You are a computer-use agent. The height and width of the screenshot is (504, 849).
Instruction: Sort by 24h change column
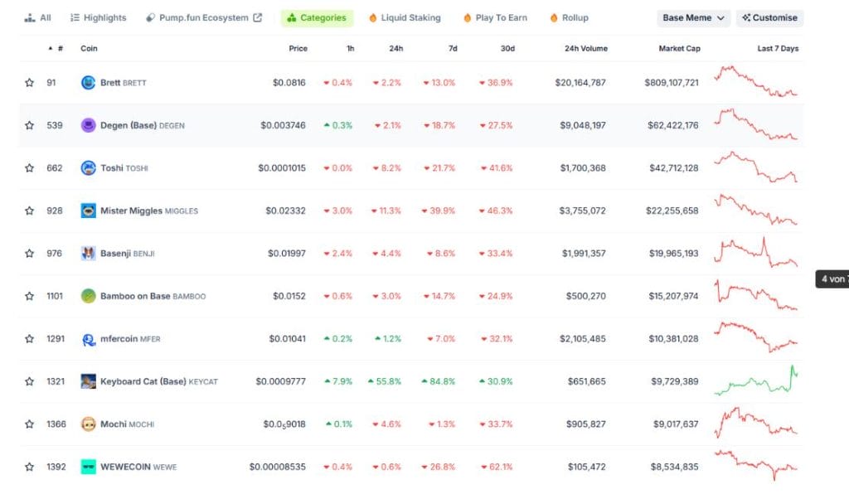(x=395, y=49)
